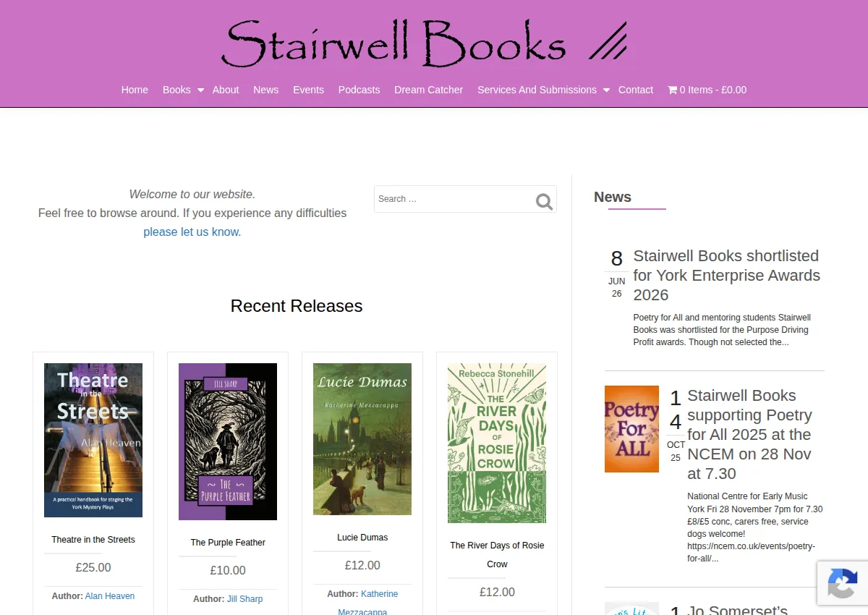
Task: Click the 'Recent Releases' heading
Action: click(x=297, y=306)
